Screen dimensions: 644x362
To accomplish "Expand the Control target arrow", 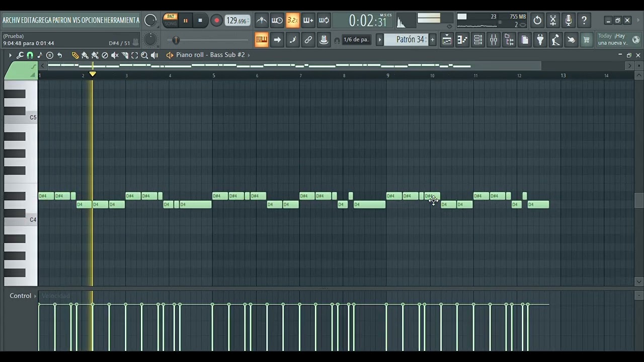I will 36,296.
